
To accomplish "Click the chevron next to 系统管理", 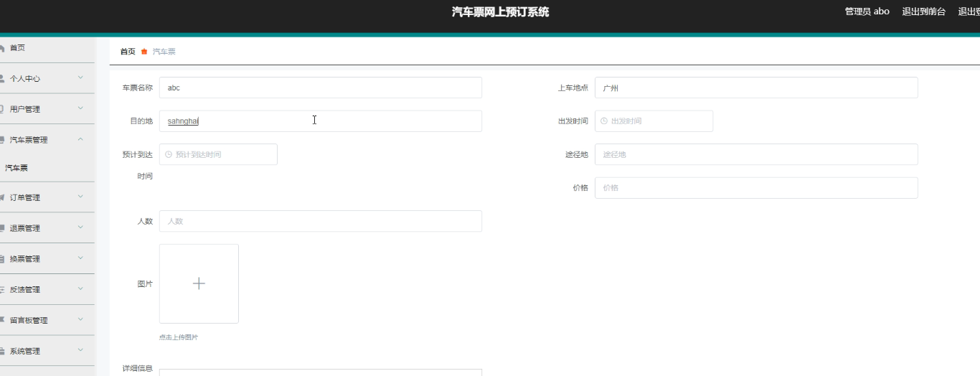I will pos(80,351).
